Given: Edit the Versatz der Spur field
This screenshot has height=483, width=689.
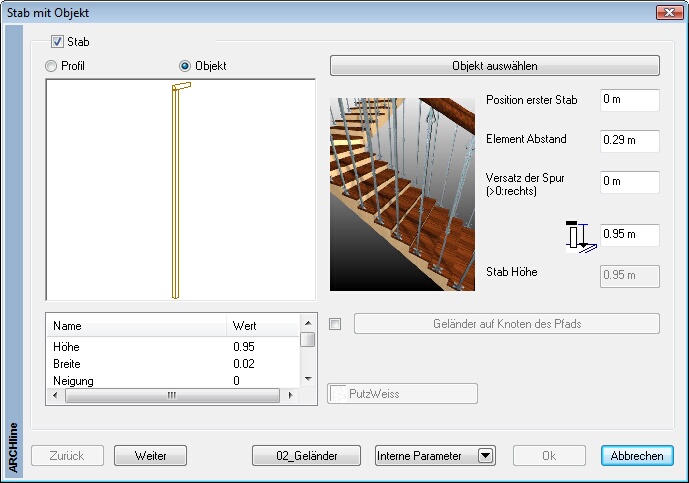Looking at the screenshot, I should pos(630,182).
